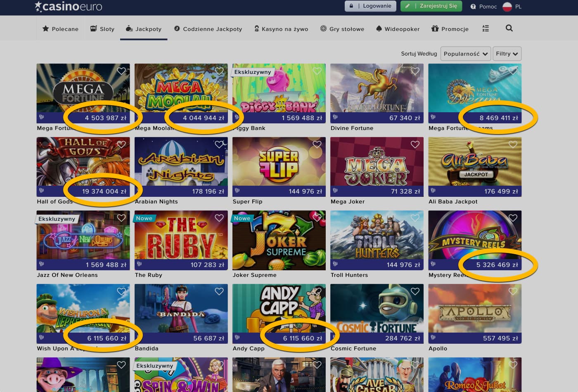Toggle heart on Troll Hunters
Image resolution: width=578 pixels, height=392 pixels.
(x=415, y=218)
